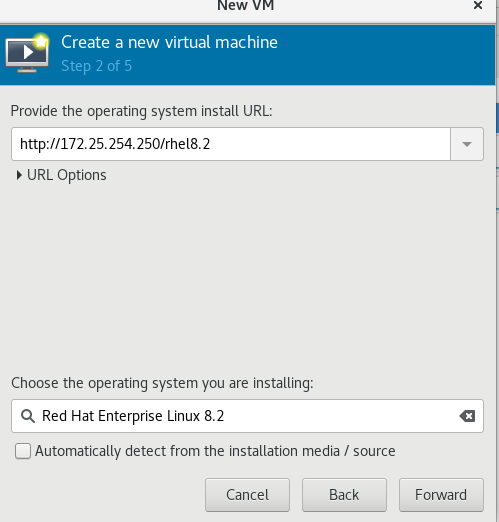This screenshot has width=499, height=522.
Task: Click the 'Create a new virtual machine' heading
Action: (169, 42)
